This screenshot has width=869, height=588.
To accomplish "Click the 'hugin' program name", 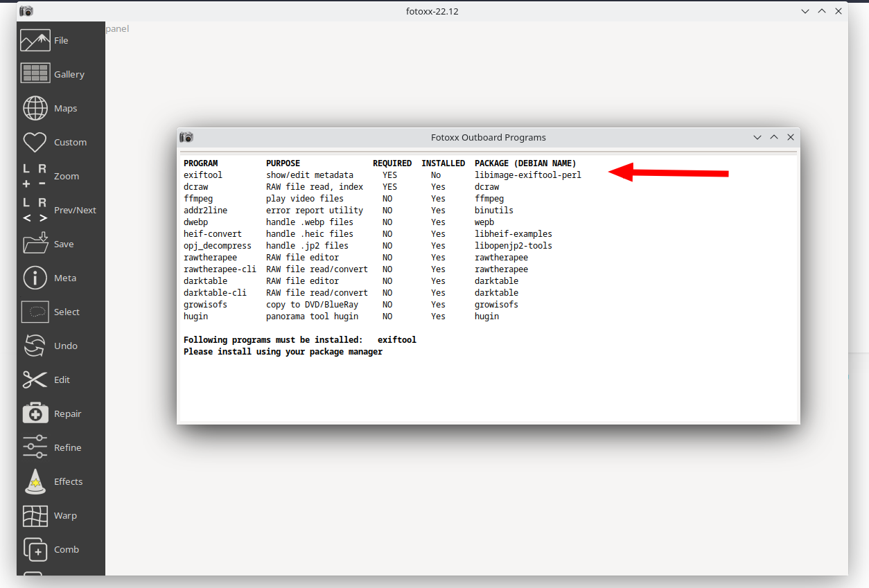I will click(x=196, y=317).
